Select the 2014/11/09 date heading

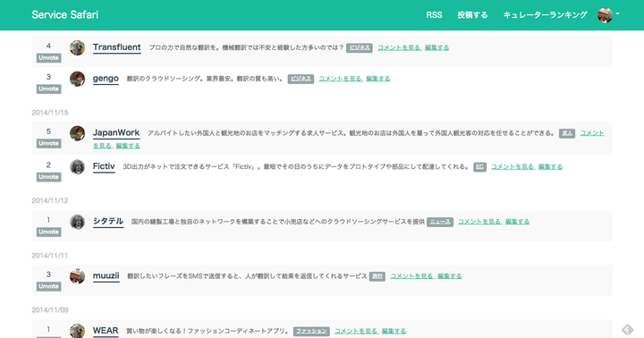tap(50, 310)
